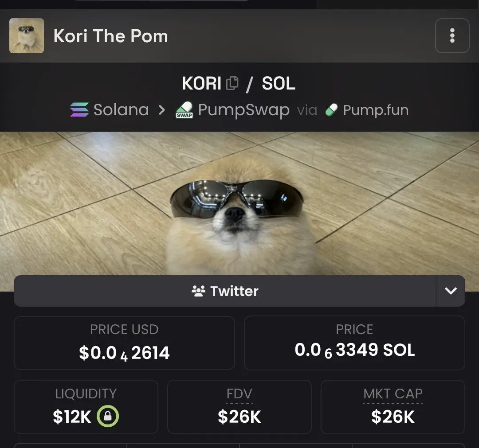The width and height of the screenshot is (479, 448).
Task: Click the PumpSwap logo icon
Action: point(184,110)
